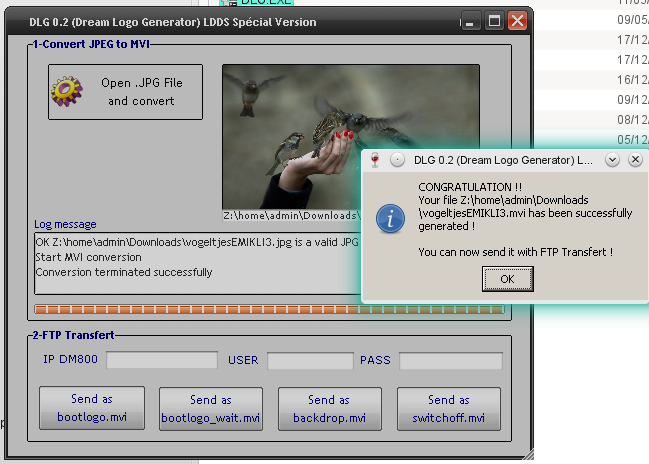Viewport: 649px width, 464px height.
Task: Close the DLG 0.2 main window
Action: (x=517, y=21)
